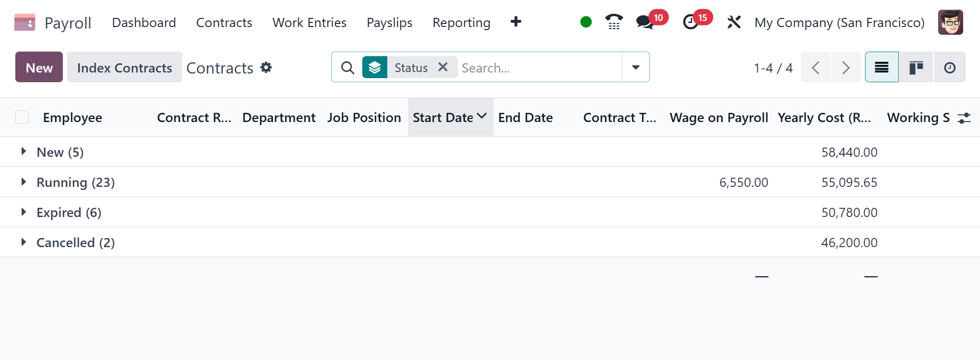Tick the select-all records checkbox
The image size is (980, 360).
(x=22, y=117)
